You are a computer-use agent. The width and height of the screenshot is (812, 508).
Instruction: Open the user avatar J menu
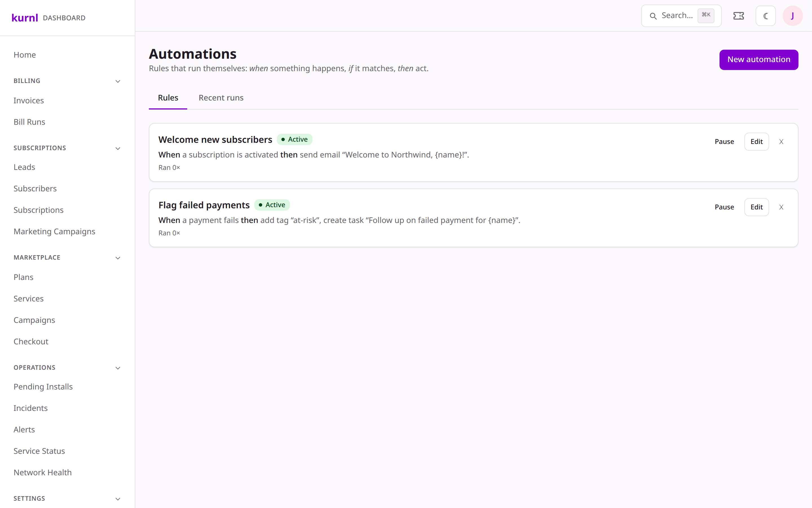[793, 16]
